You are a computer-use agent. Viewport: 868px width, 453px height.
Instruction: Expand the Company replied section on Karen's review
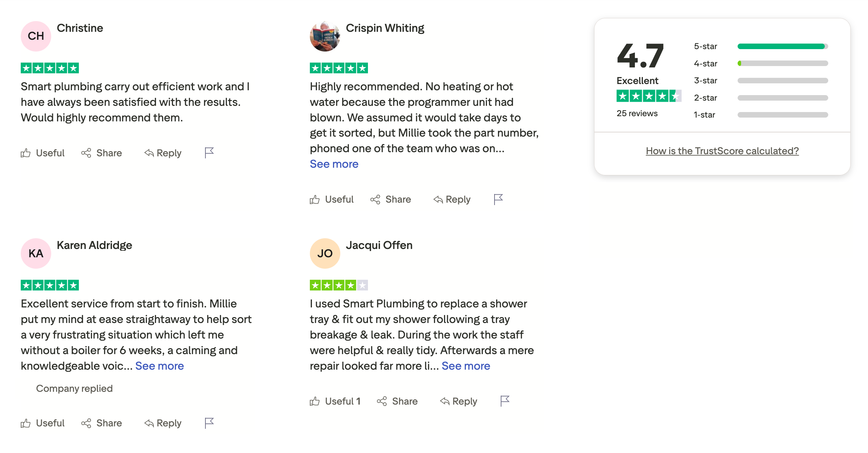click(x=74, y=388)
